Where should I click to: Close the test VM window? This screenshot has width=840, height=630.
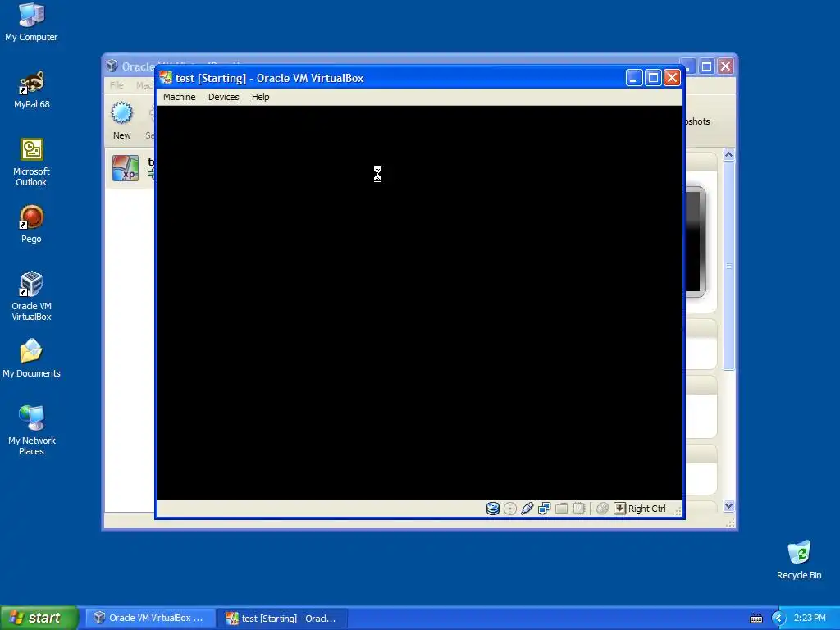pos(672,78)
